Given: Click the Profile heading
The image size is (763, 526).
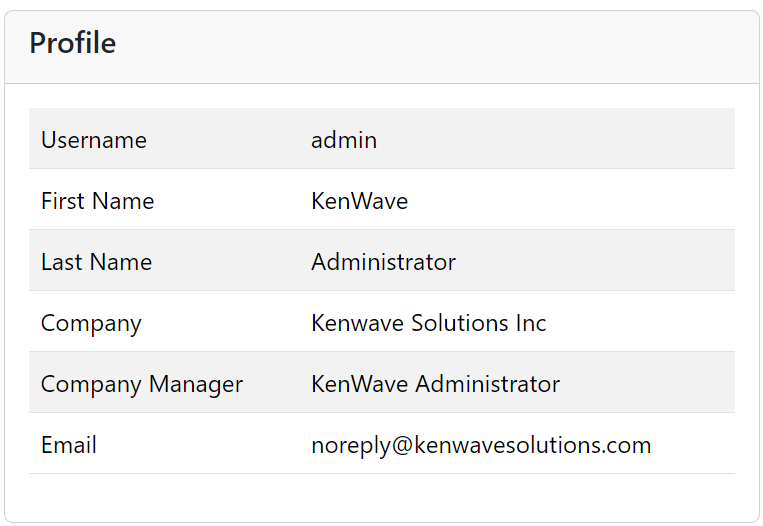Looking at the screenshot, I should pos(72,43).
